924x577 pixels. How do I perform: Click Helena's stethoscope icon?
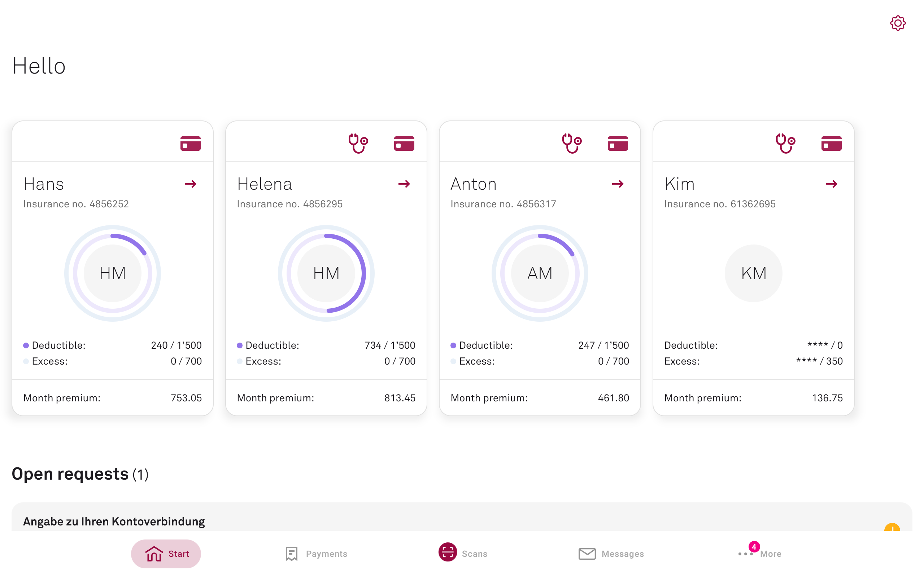pyautogui.click(x=358, y=144)
